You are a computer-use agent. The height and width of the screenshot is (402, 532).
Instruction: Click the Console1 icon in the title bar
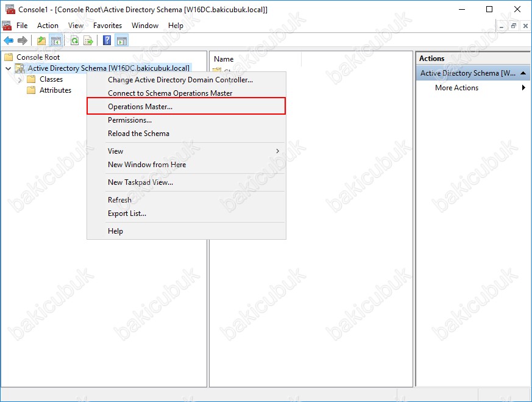pos(10,9)
